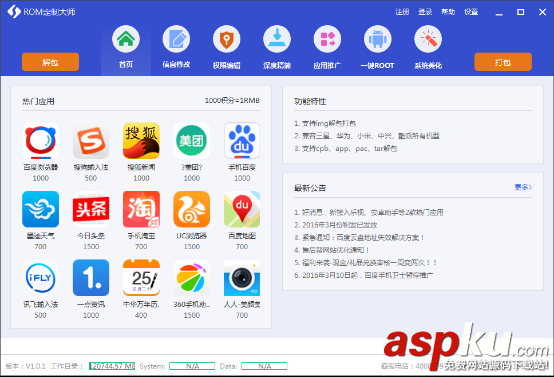Open the 应用推广 apps icon
Viewport: 554px width, 377px height.
[327, 39]
